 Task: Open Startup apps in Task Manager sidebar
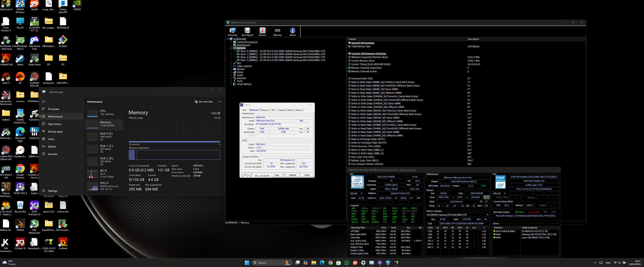(55, 132)
